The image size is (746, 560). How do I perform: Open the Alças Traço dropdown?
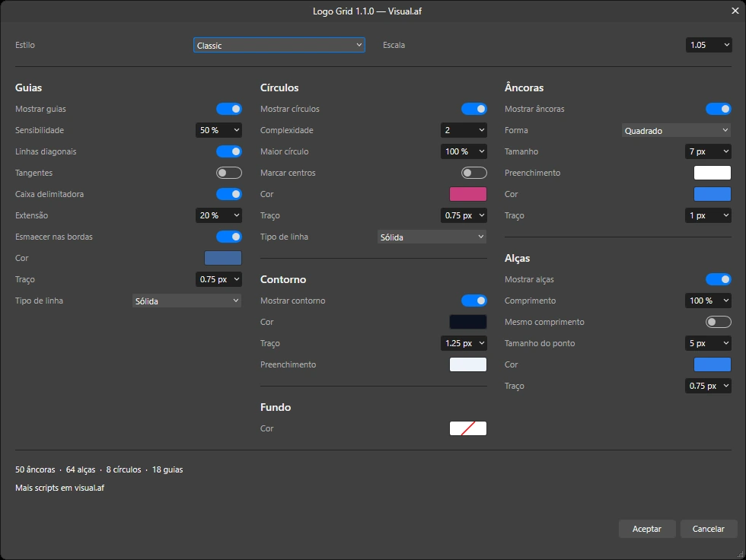point(709,386)
